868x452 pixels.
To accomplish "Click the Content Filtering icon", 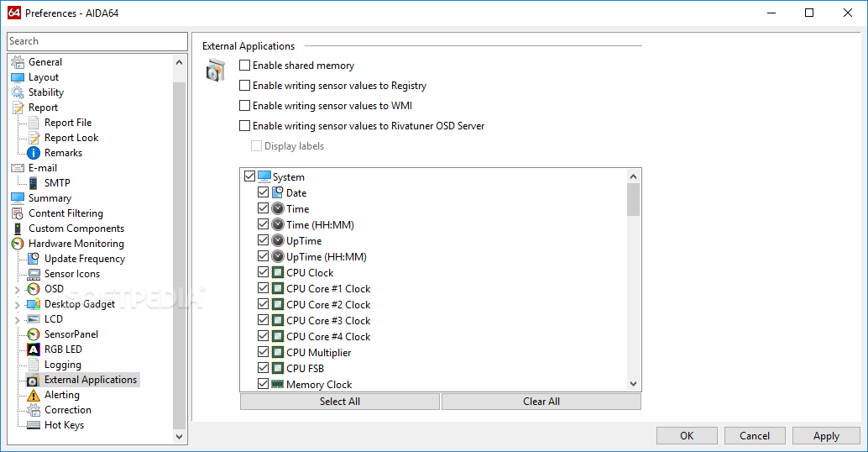I will pyautogui.click(x=18, y=213).
